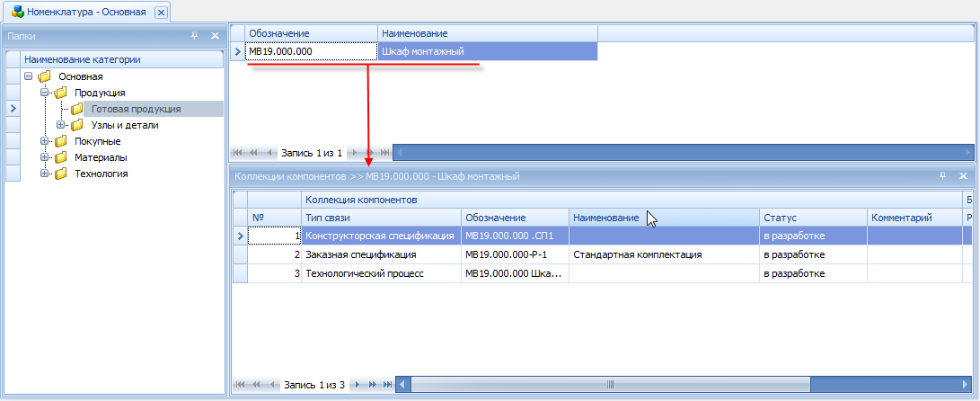Expand the Узлы и детали node
Viewport: 980px width, 401px height.
tap(60, 125)
